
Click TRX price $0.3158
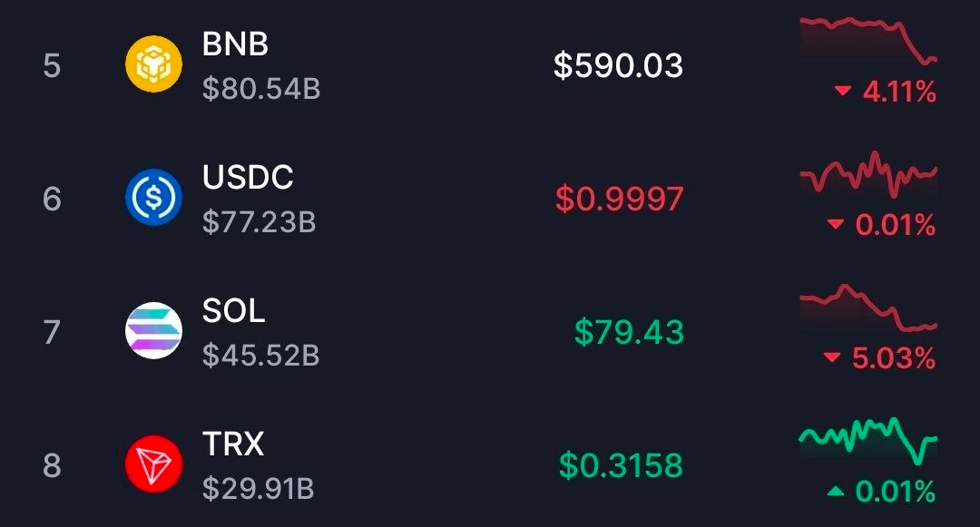(x=621, y=465)
